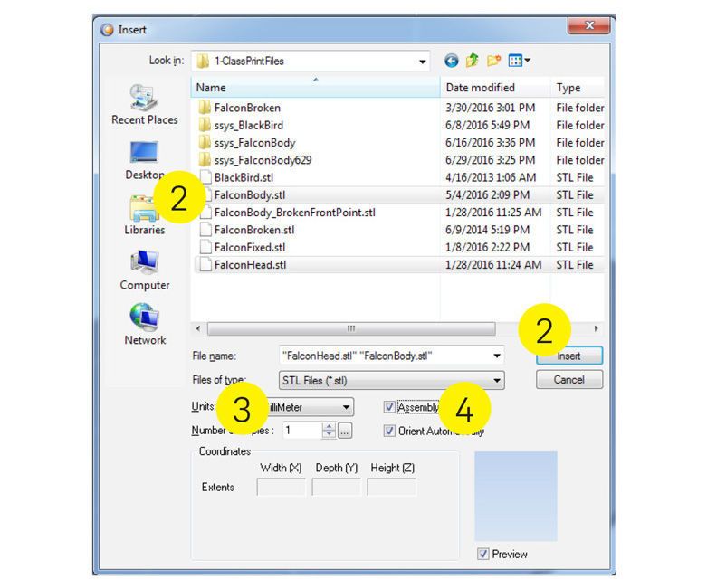Toggle the Orient Automatically checkbox

pyautogui.click(x=389, y=432)
